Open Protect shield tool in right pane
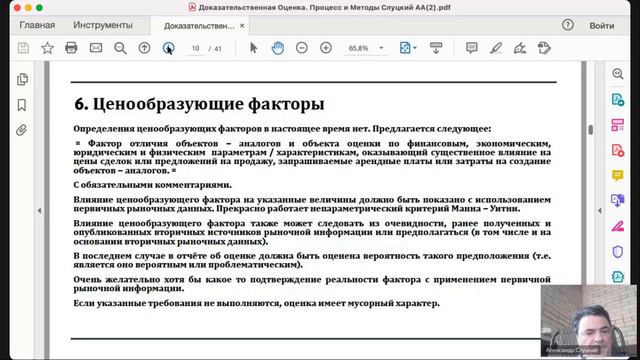640x360 pixels. (x=618, y=252)
